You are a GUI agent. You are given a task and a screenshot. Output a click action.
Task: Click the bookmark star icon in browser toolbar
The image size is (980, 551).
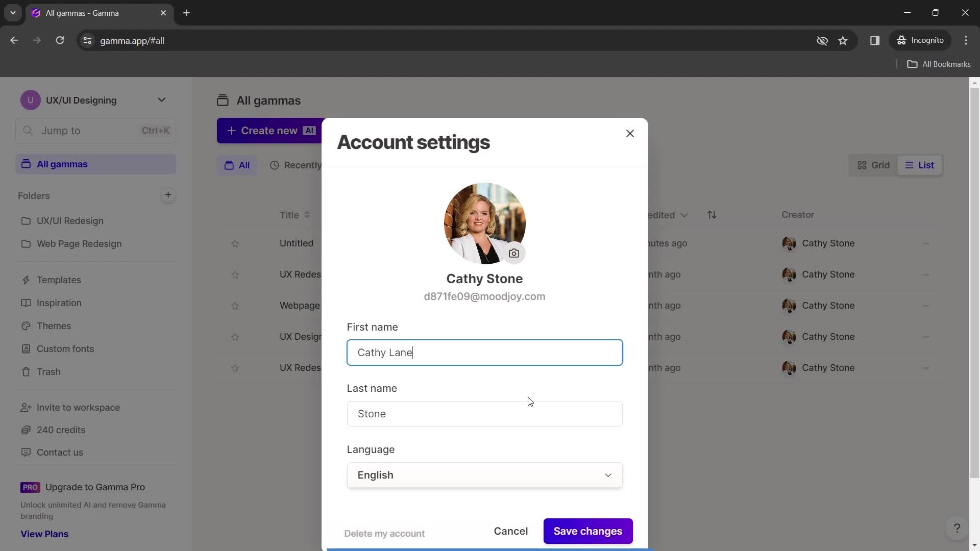(843, 40)
